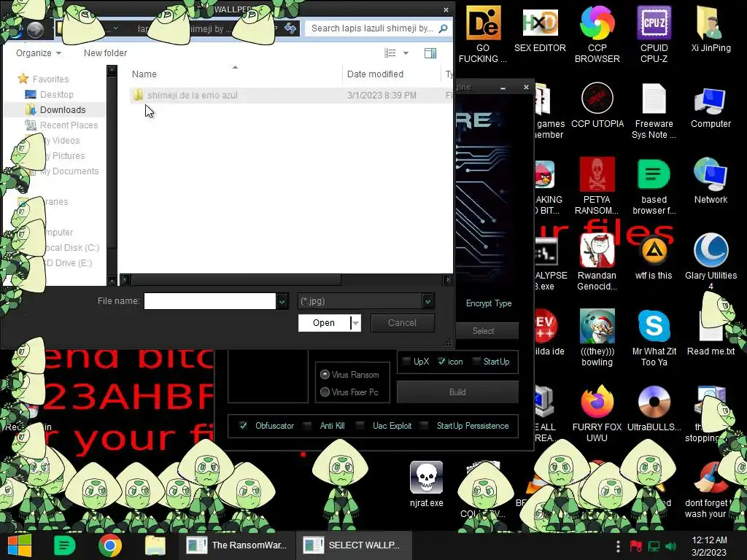Click the Build button
Image resolution: width=747 pixels, height=560 pixels.
(x=457, y=392)
